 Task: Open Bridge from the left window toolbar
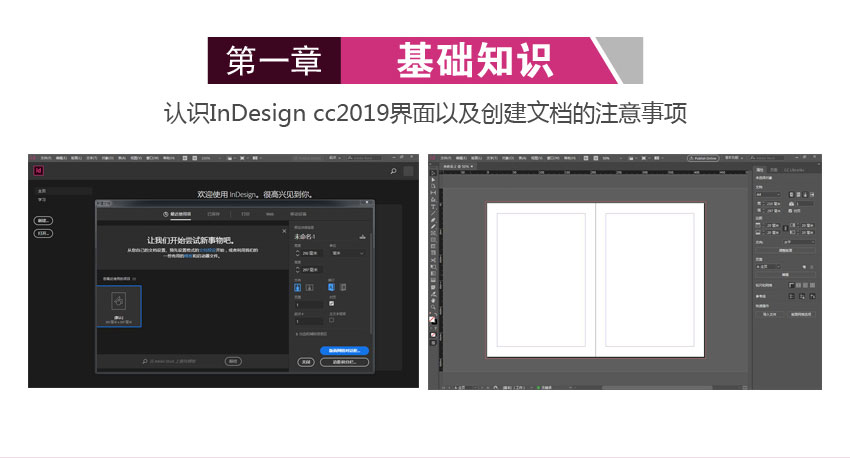(184, 158)
